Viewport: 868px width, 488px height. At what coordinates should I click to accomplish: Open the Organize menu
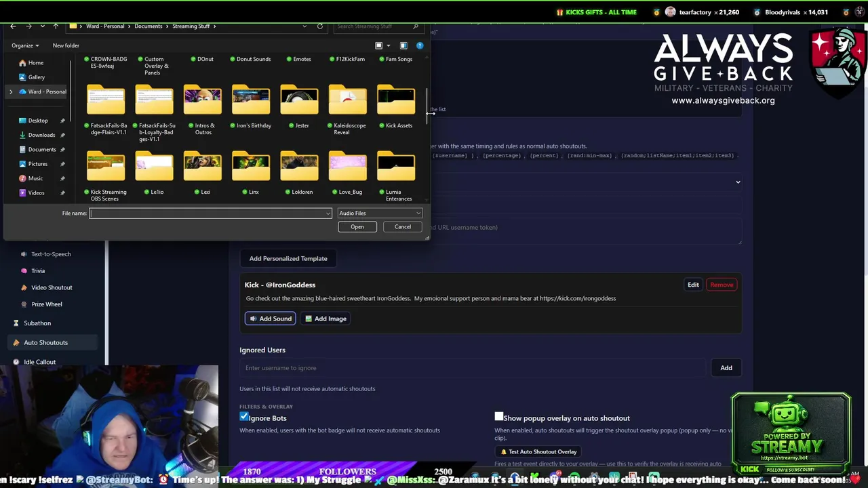pos(25,45)
